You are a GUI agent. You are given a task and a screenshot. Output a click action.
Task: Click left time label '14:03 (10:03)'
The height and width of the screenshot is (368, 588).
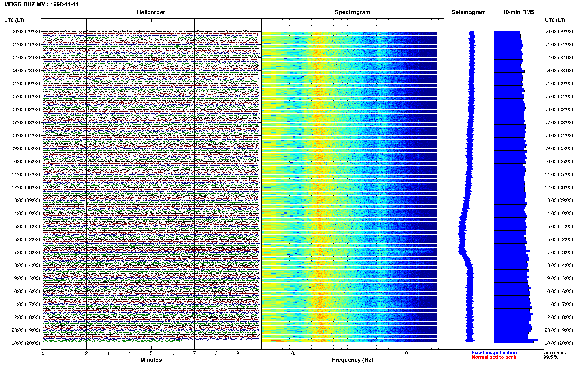[26, 213]
